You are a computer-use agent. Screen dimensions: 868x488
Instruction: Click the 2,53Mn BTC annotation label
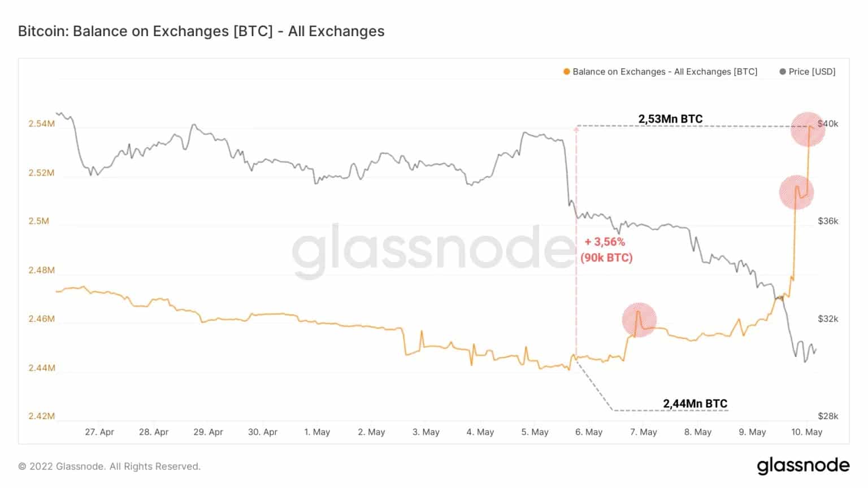tap(670, 119)
